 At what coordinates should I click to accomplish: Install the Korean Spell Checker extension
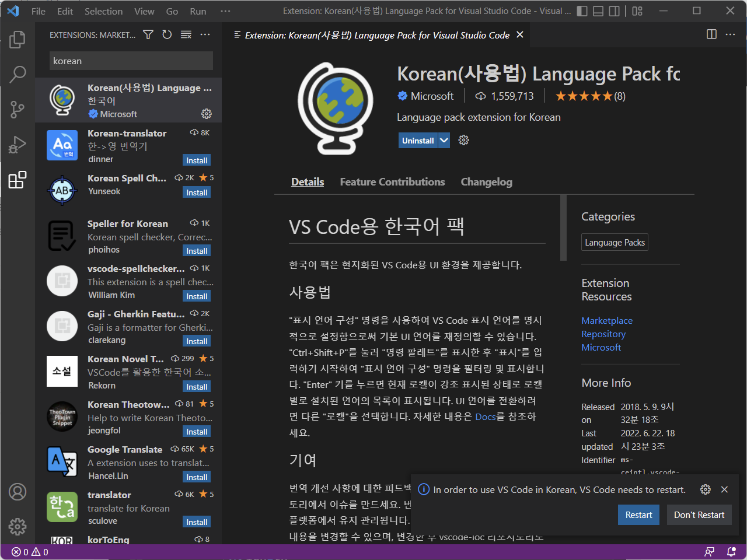pos(197,192)
